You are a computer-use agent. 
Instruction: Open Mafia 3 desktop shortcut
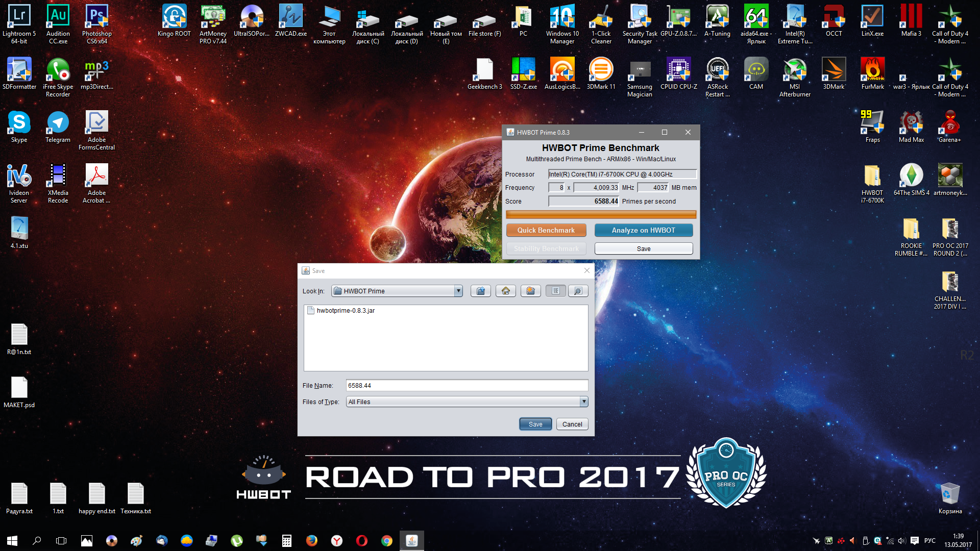[x=912, y=20]
